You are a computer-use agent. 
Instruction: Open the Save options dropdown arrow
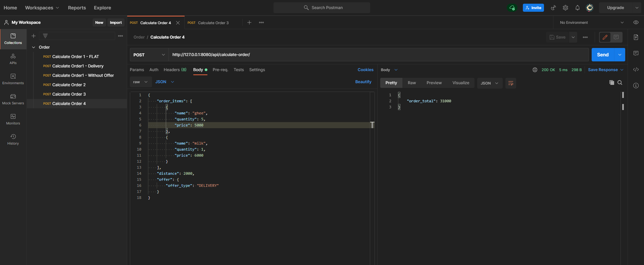573,37
